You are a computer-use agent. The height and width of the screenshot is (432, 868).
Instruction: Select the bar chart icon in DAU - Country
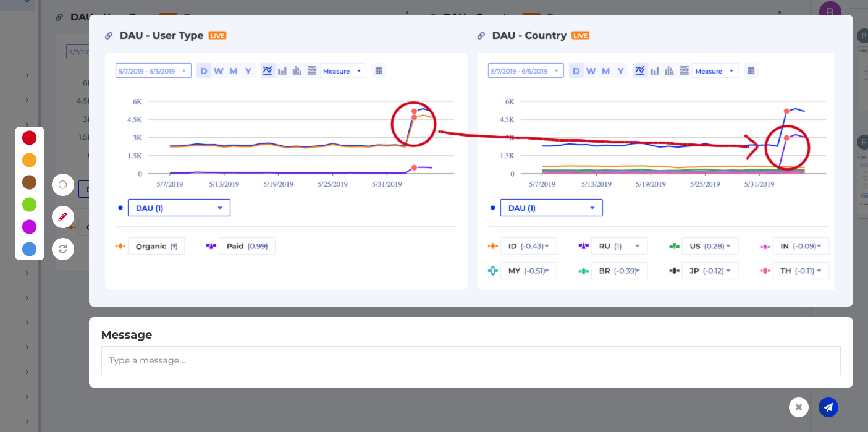tap(655, 71)
